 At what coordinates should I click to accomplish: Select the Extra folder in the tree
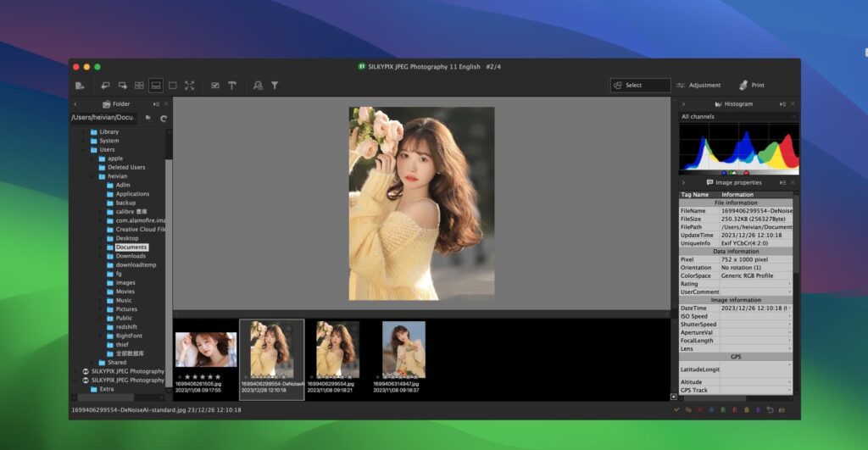point(106,389)
